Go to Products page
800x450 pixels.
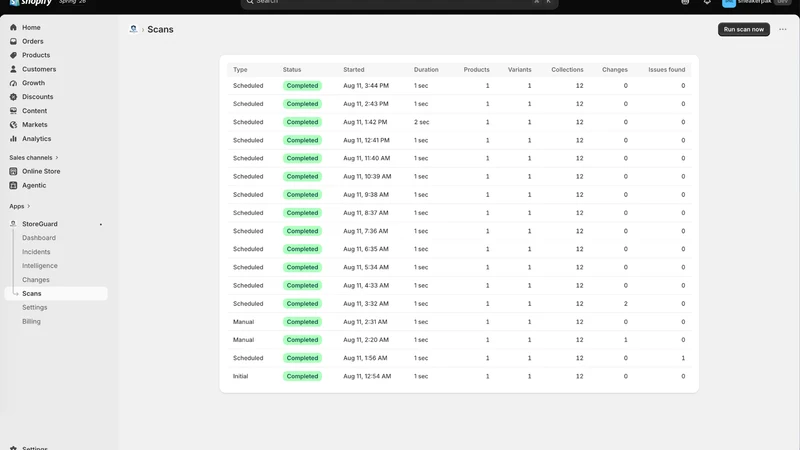click(x=36, y=55)
